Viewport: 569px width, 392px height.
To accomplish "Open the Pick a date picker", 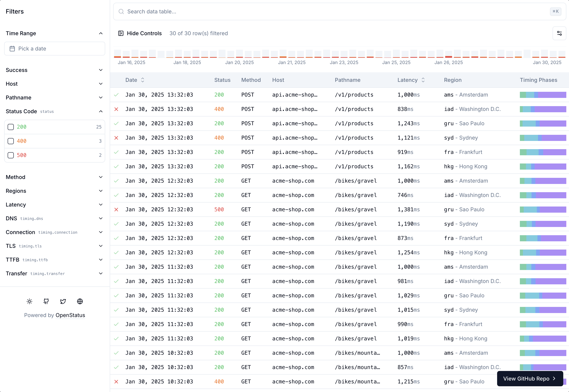I will [x=54, y=49].
